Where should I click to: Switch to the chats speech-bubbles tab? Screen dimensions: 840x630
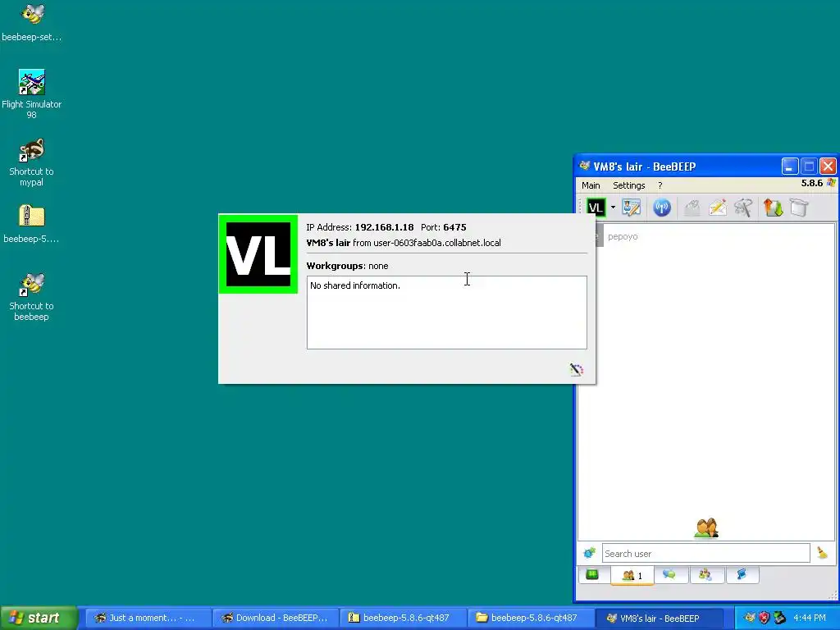click(669, 575)
